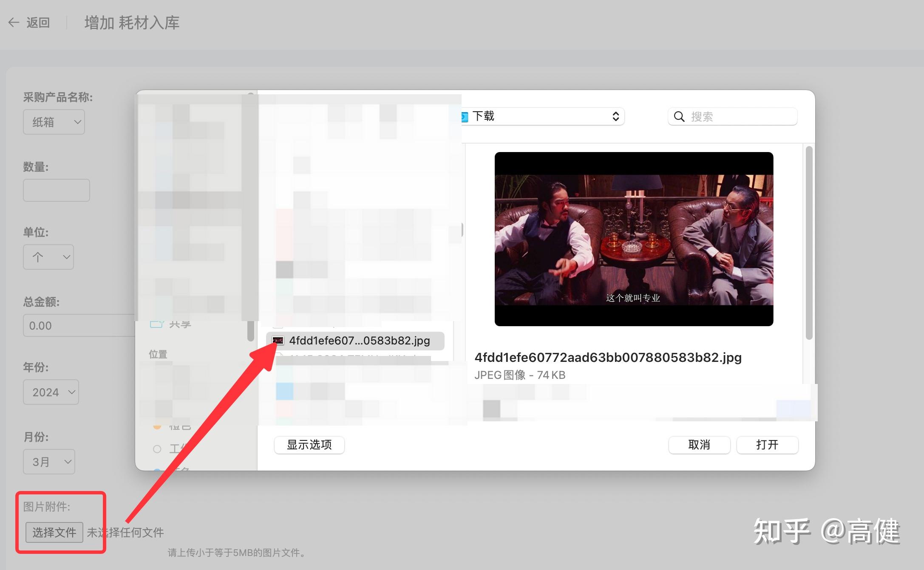This screenshot has height=570, width=924.
Task: Click the blue Downloads folder icon in the location bar
Action: point(465,116)
